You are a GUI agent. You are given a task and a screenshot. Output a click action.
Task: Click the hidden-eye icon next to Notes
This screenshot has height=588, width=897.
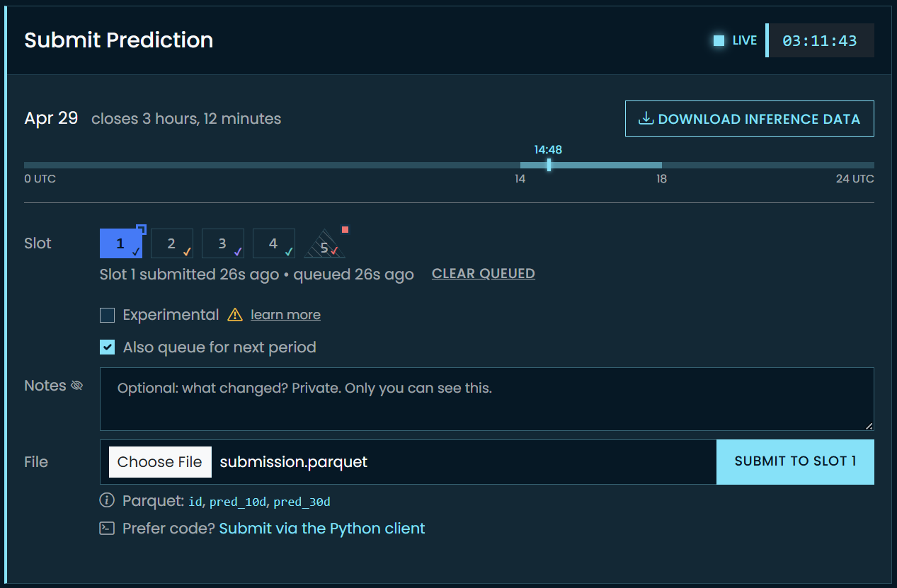coord(77,386)
